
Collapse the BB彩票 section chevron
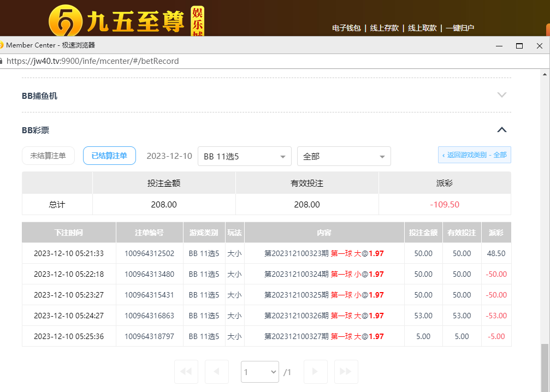(x=502, y=130)
